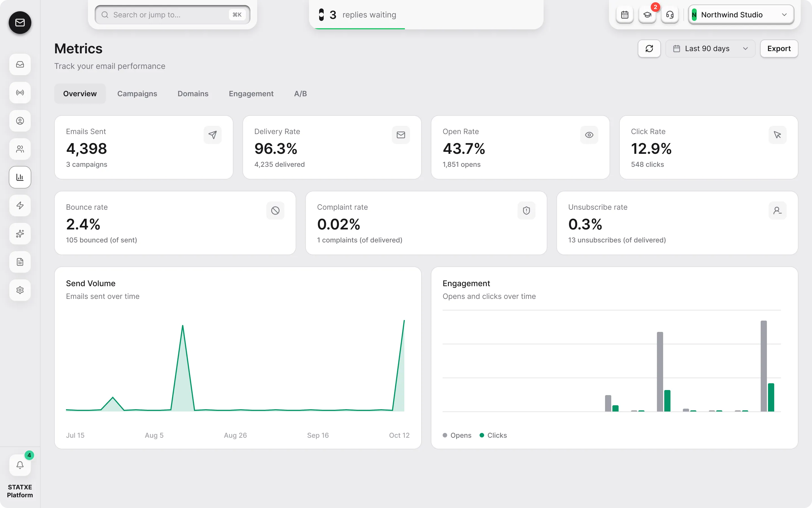
Task: Click the headset support icon
Action: [x=670, y=15]
